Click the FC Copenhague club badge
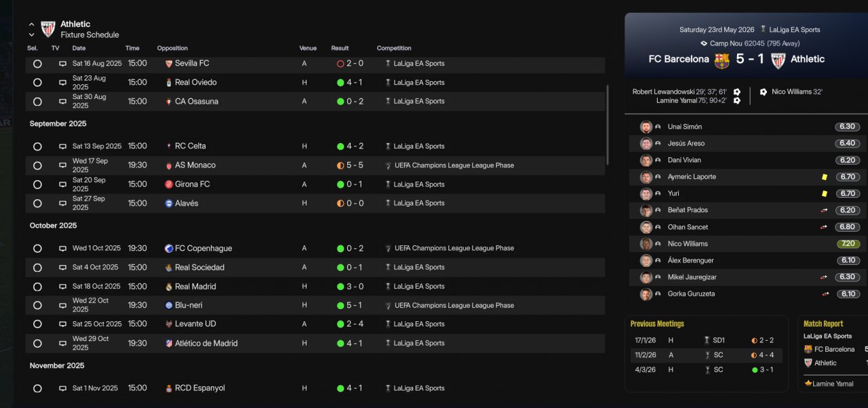Screen dimensions: 868x408 click(169, 249)
